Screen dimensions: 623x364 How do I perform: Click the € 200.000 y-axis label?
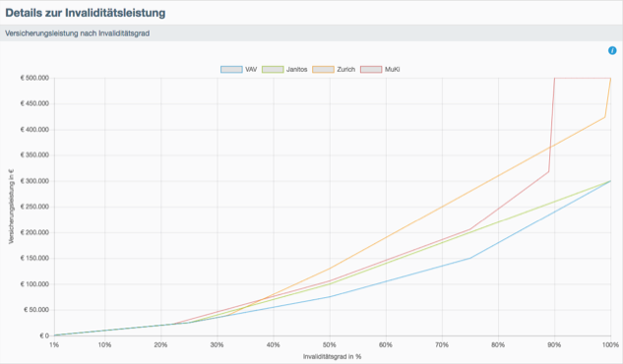coord(34,232)
